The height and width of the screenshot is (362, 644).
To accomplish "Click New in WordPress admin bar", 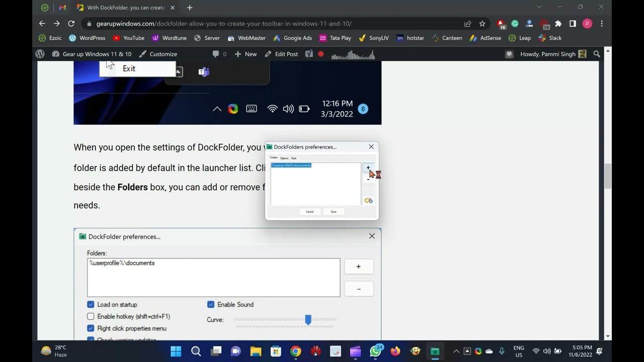I will point(246,54).
